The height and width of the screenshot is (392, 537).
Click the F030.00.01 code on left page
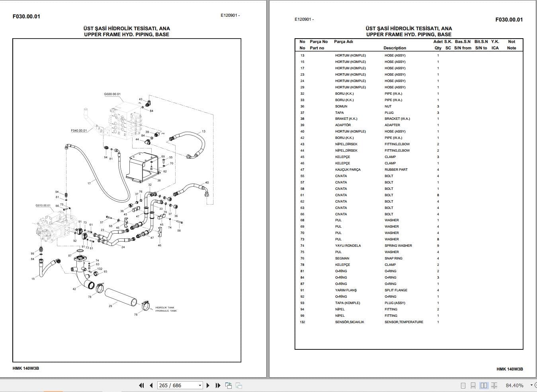(26, 16)
